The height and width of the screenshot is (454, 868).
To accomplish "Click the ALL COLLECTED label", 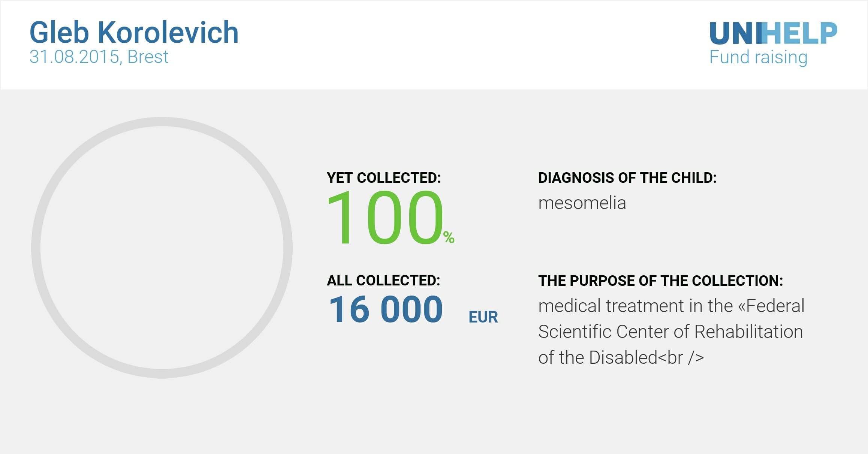I will 383,281.
